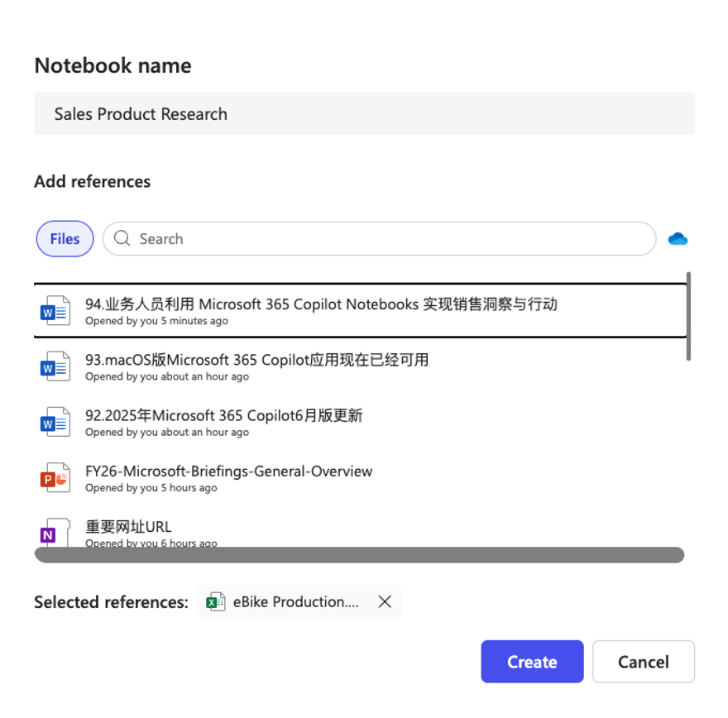Click Word icon of the 94 Copilot Notebooks file
This screenshot has width=728, height=718.
[55, 310]
